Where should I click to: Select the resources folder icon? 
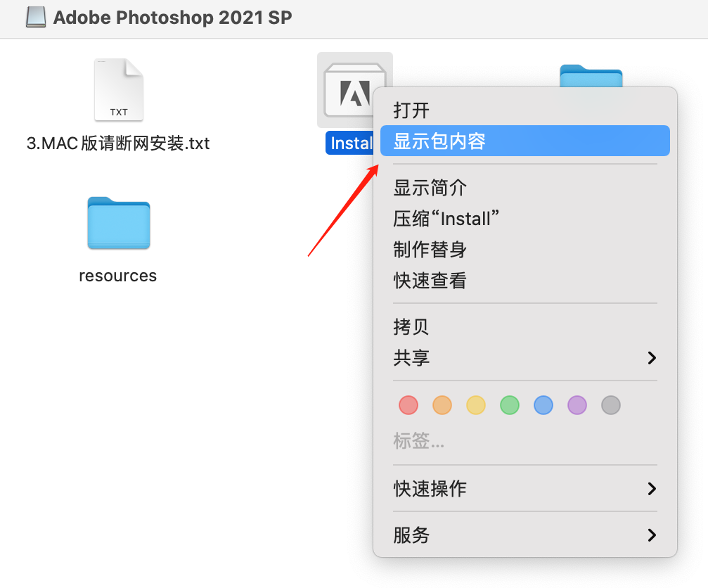point(119,223)
